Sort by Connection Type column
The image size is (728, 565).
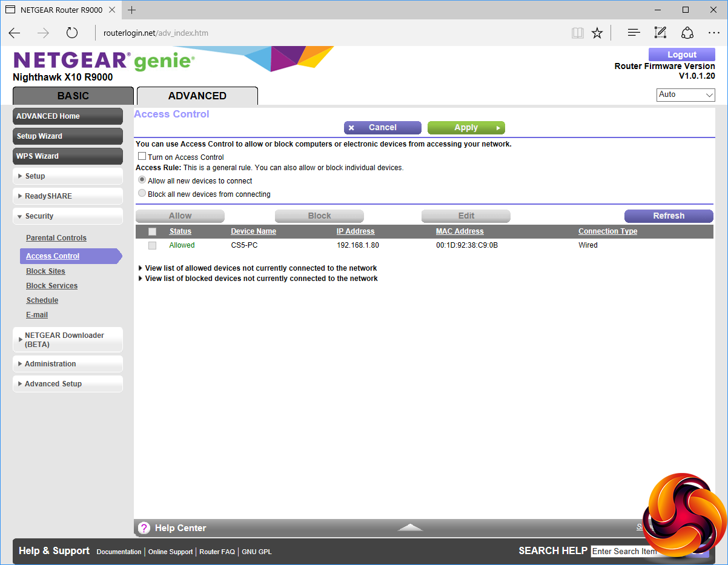click(607, 231)
